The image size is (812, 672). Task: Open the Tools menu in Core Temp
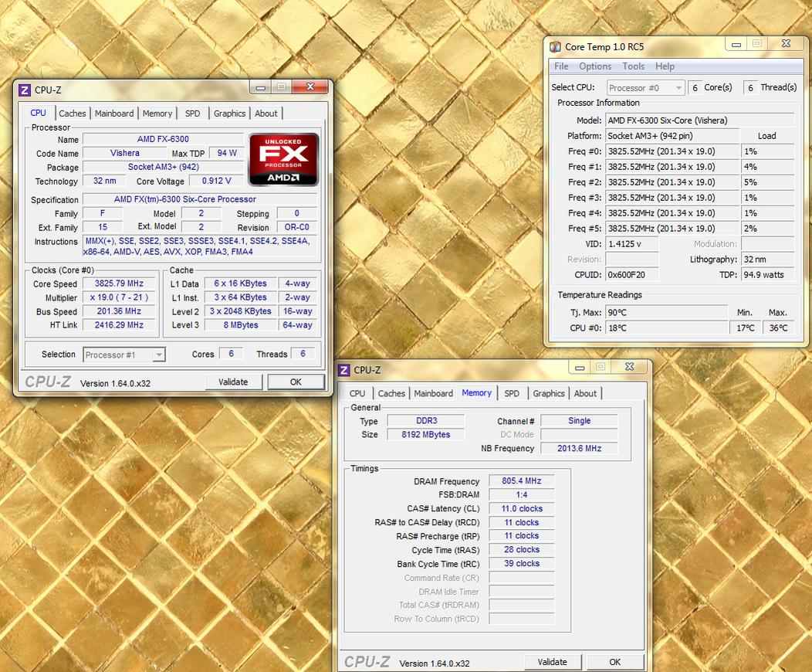pyautogui.click(x=634, y=66)
